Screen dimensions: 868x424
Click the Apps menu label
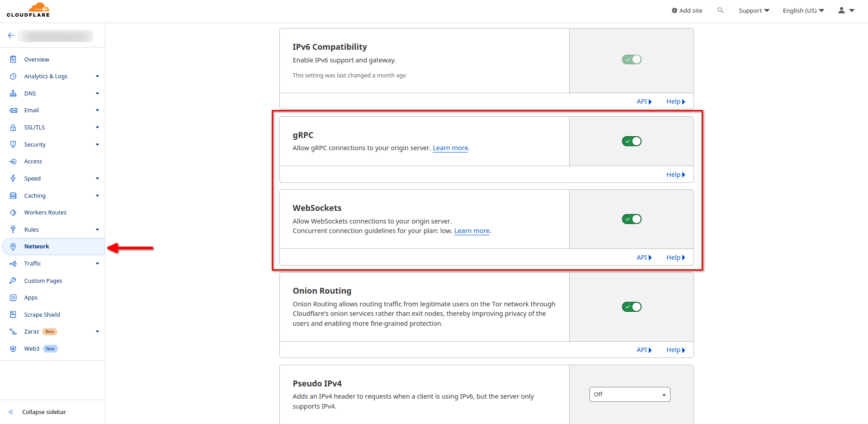coord(31,298)
